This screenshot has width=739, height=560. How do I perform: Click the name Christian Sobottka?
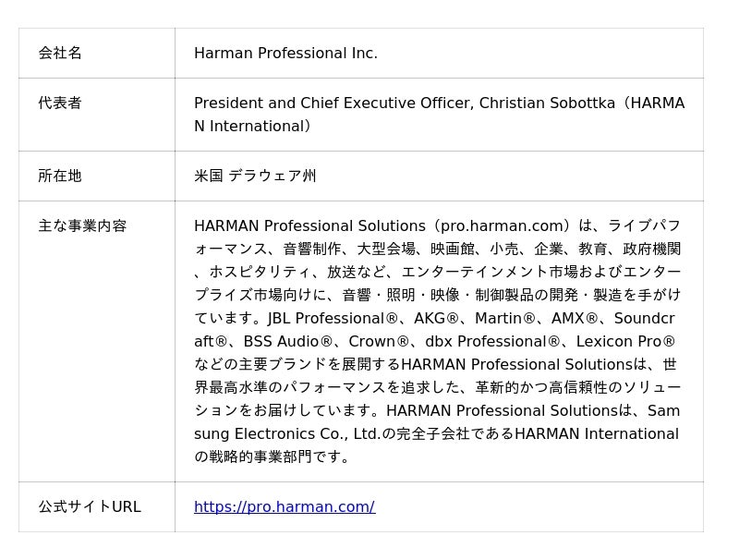pyautogui.click(x=547, y=103)
